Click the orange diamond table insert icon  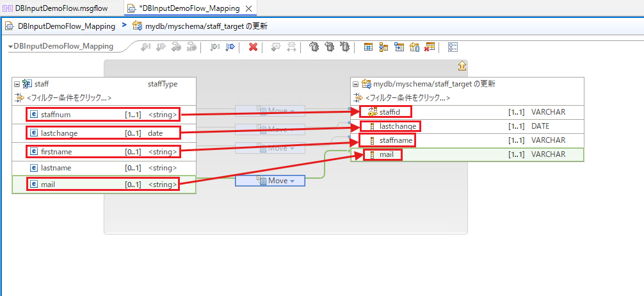[x=383, y=47]
